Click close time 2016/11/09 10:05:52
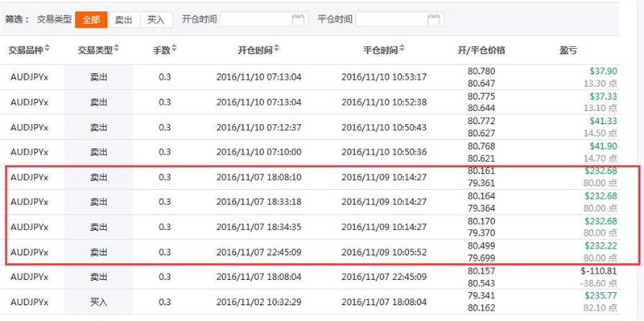The image size is (644, 321). point(384,252)
